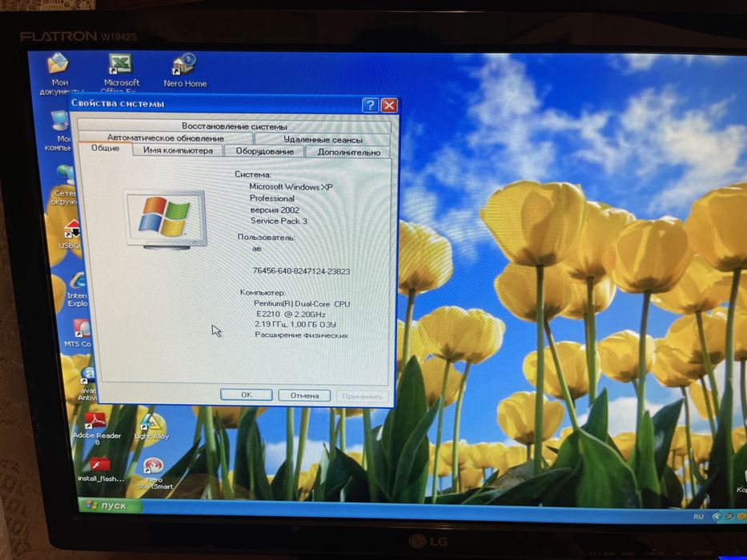Click the Отмена button

click(304, 396)
